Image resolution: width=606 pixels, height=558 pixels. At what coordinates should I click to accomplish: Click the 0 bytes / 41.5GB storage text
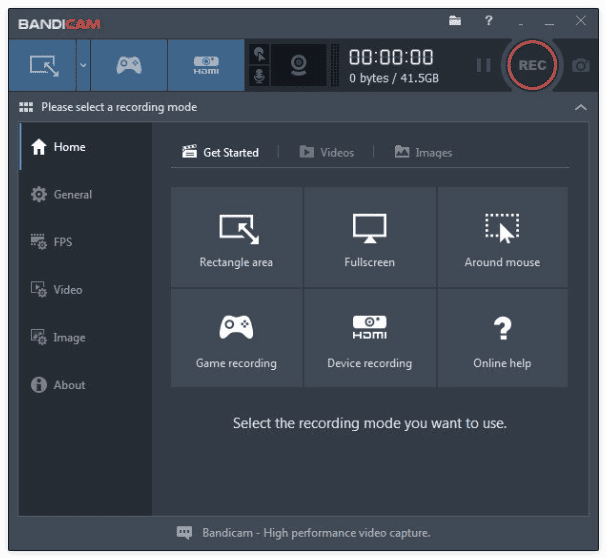coord(394,78)
